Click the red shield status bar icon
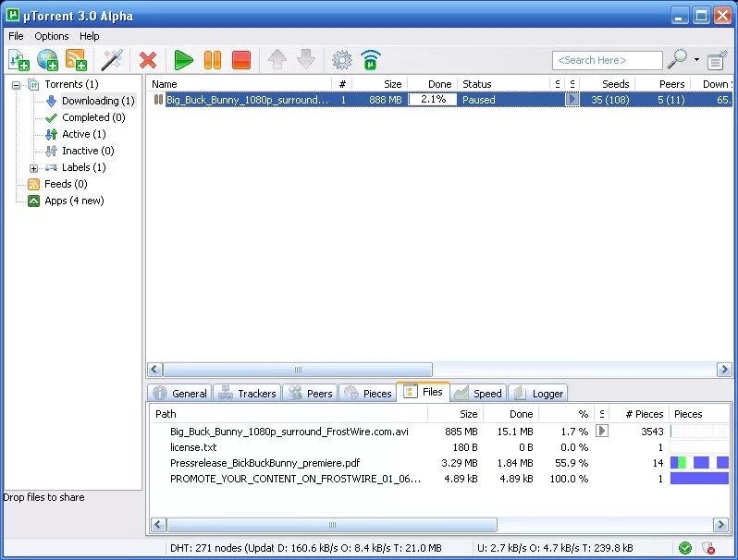The height and width of the screenshot is (560, 738). 708,548
